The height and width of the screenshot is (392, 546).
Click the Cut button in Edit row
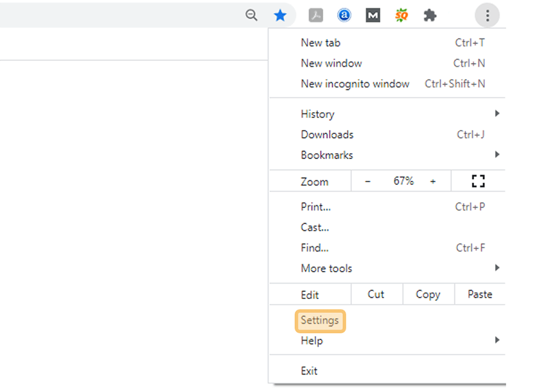[377, 294]
